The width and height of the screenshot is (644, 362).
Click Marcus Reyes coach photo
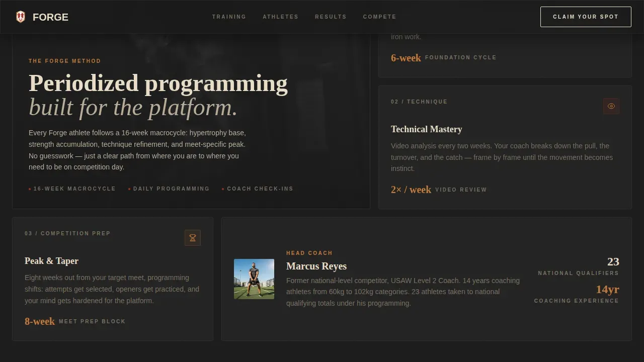(x=254, y=279)
